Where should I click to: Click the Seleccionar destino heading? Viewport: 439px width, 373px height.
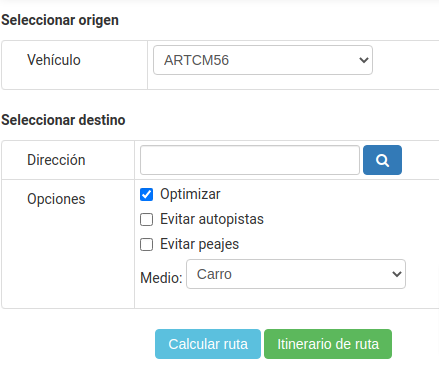(63, 120)
